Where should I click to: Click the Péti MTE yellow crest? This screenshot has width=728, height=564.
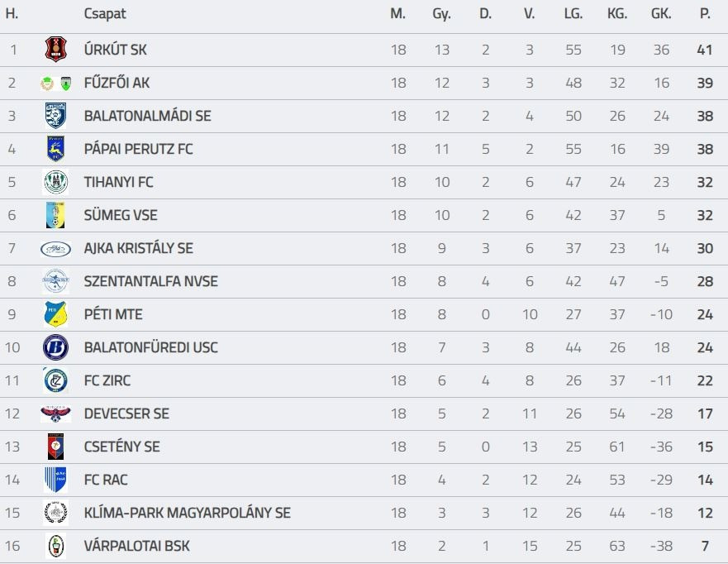[55, 314]
